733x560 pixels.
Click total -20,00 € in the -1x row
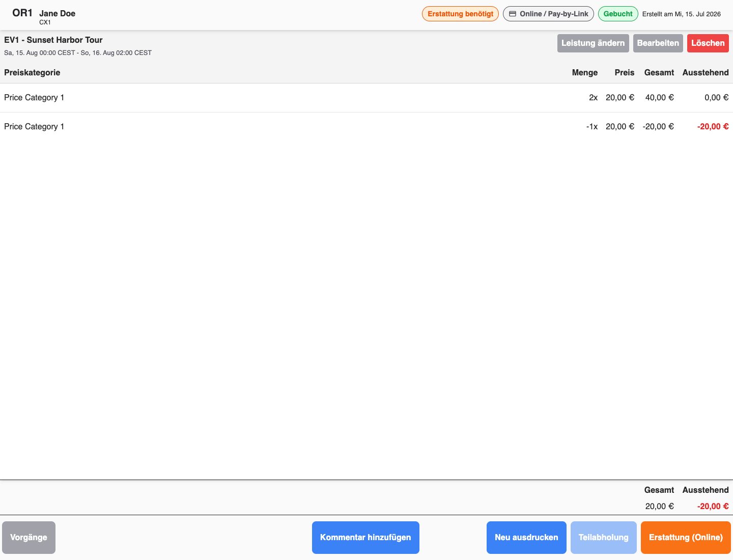tap(658, 127)
